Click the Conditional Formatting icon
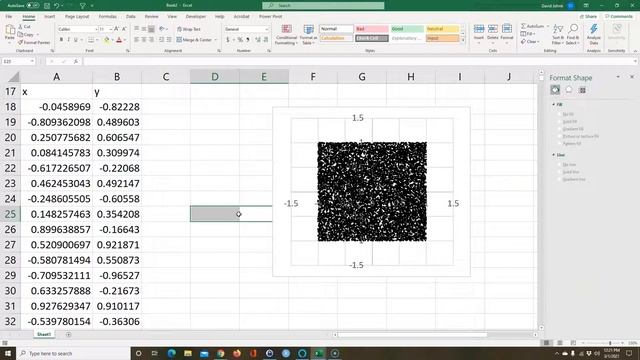The image size is (640, 360). [287, 29]
